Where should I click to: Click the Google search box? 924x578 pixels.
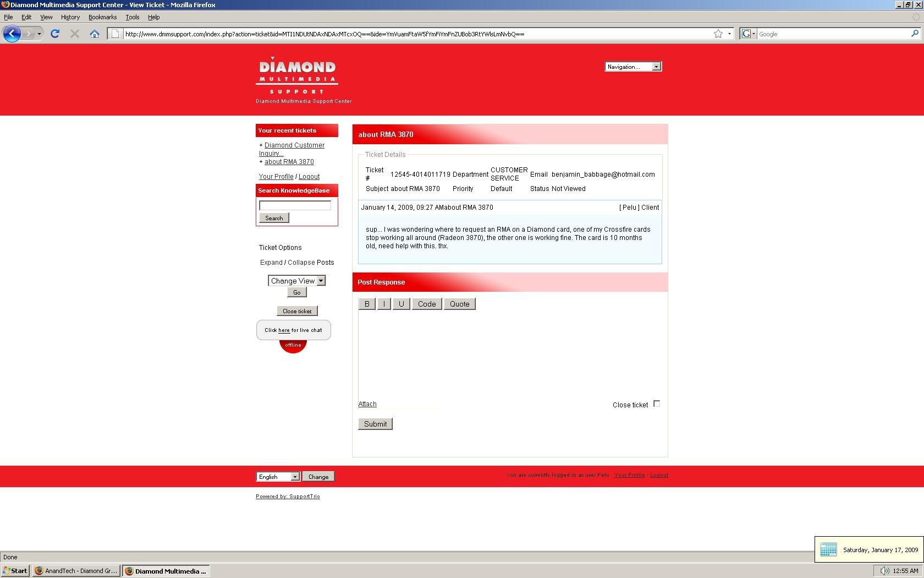click(x=833, y=34)
